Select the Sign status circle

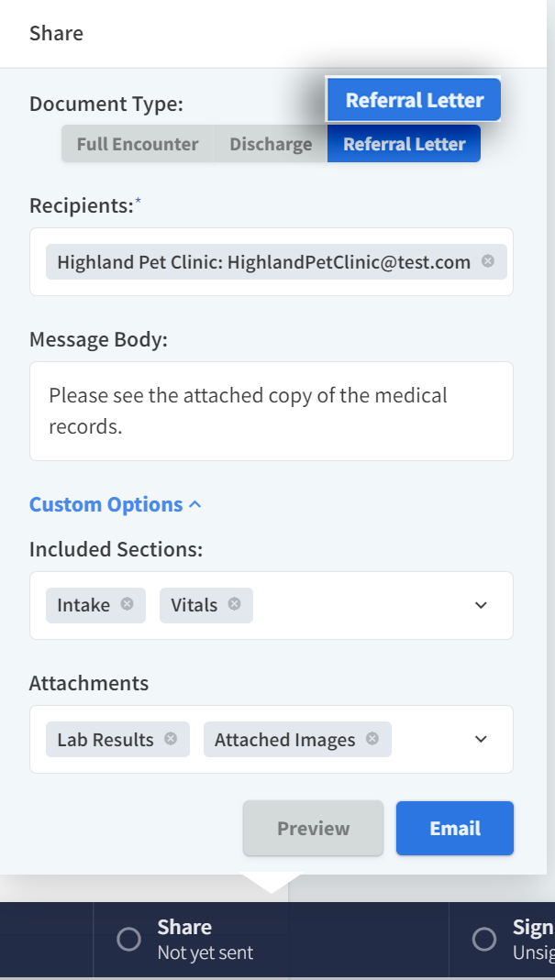tap(483, 939)
